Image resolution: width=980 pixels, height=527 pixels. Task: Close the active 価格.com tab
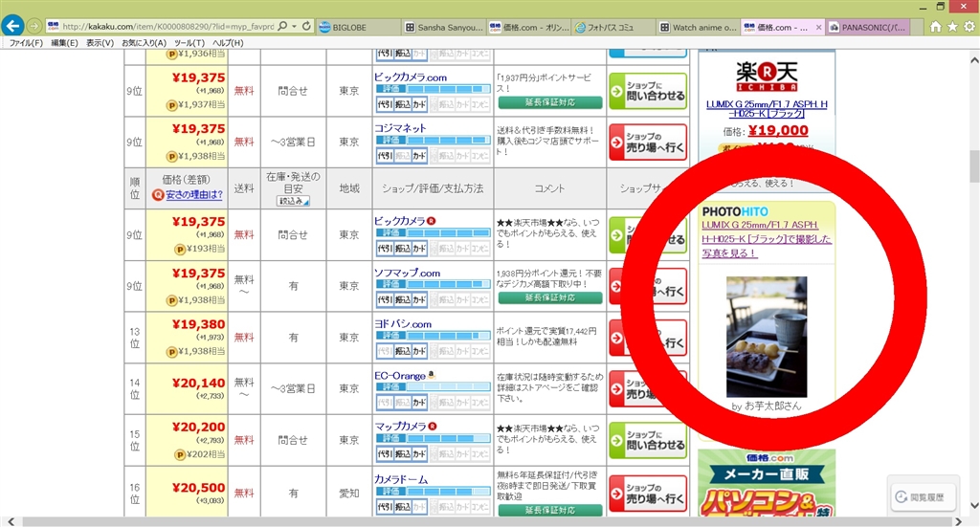pyautogui.click(x=819, y=28)
